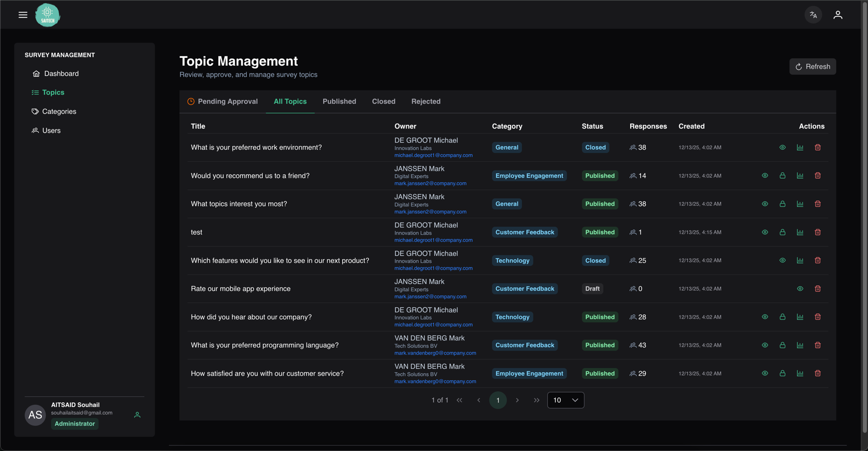Viewport: 868px width, 451px height.
Task: View 'How did you hear about our company?' via eye icon
Action: pos(765,317)
